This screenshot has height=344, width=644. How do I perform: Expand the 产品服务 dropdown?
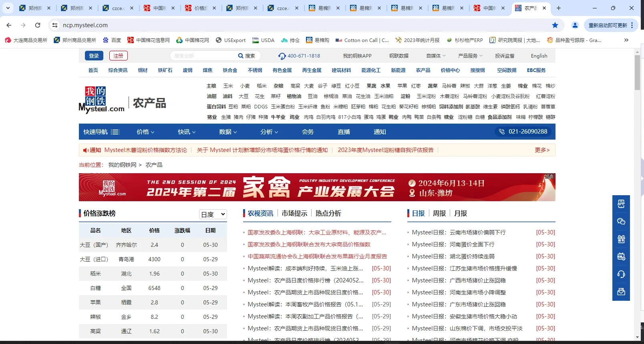(x=470, y=56)
